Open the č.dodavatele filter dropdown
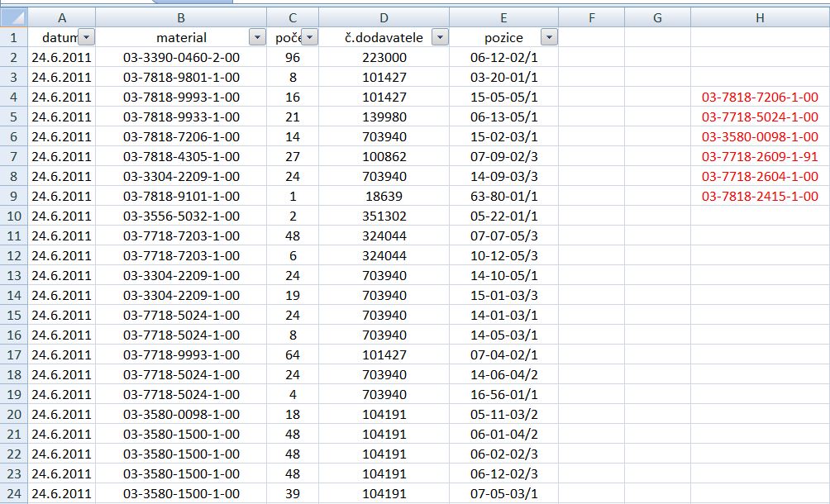Image resolution: width=830 pixels, height=504 pixels. pyautogui.click(x=440, y=37)
